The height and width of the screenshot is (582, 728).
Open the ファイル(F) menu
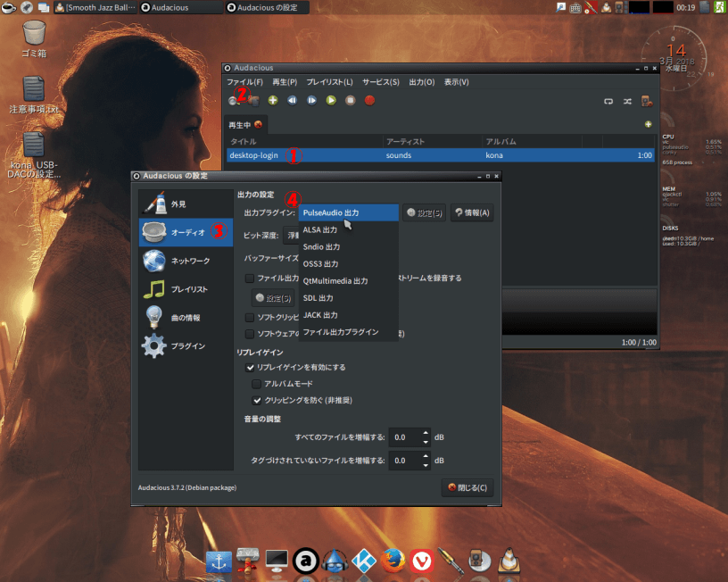[x=244, y=82]
